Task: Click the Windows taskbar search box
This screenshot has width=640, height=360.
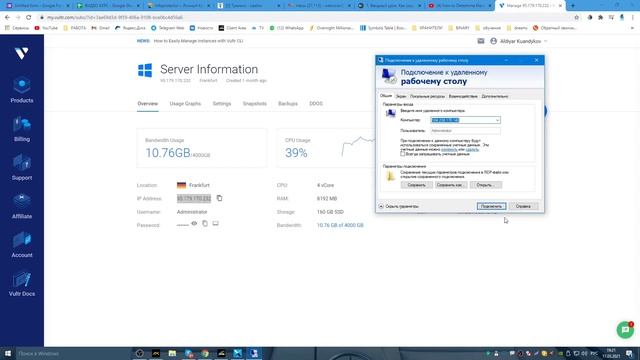Action: (73, 353)
